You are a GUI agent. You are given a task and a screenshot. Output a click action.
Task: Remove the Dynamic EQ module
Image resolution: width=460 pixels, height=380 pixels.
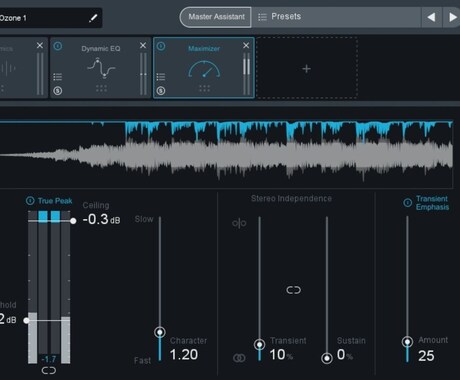coord(143,45)
